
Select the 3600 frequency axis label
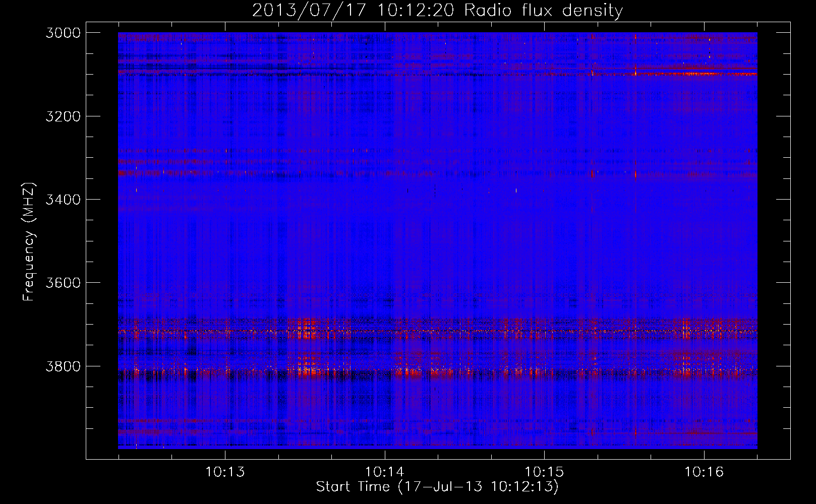tap(63, 283)
